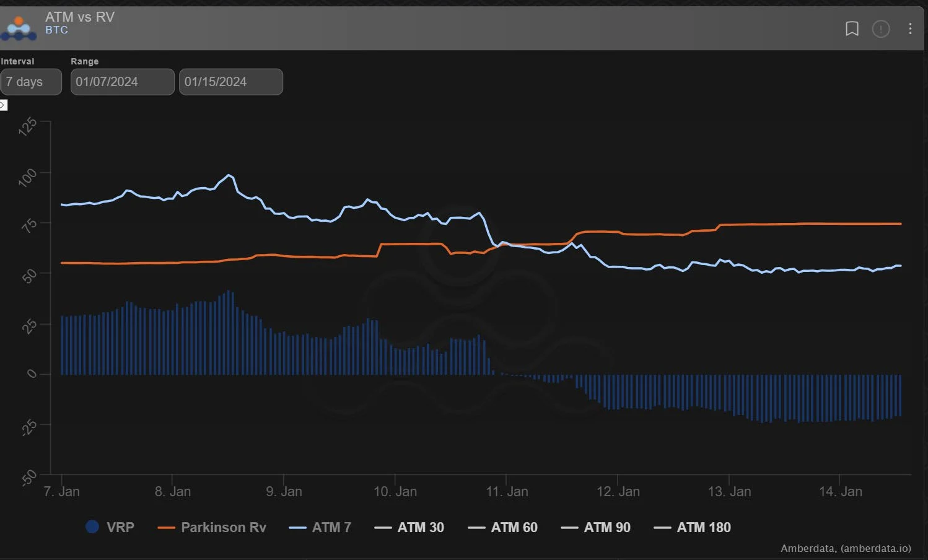Screen dimensions: 928x560
Task: Open the info exclamation icon
Action: click(881, 28)
